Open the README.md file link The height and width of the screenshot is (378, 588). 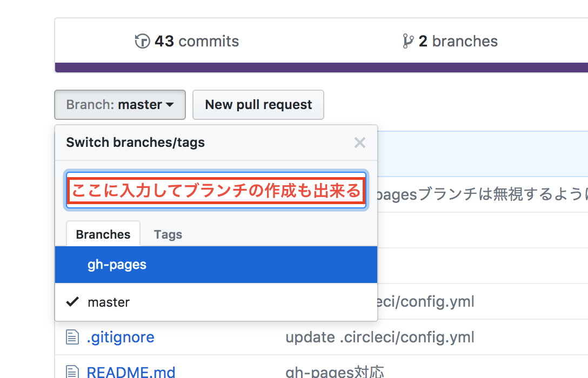coord(131,372)
